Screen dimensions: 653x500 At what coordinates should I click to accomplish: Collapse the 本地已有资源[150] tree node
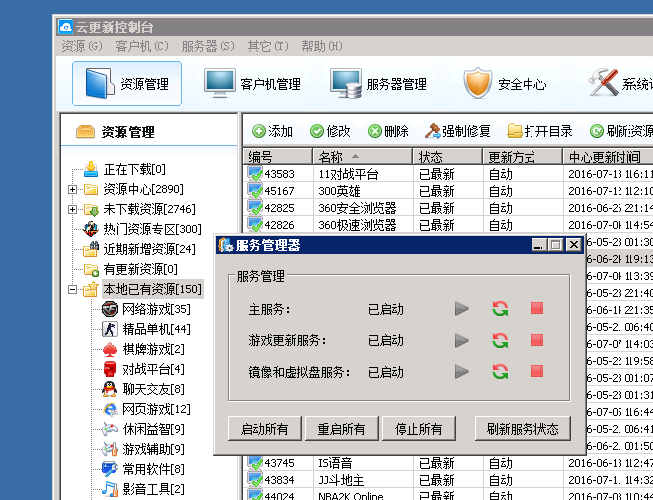click(x=72, y=289)
